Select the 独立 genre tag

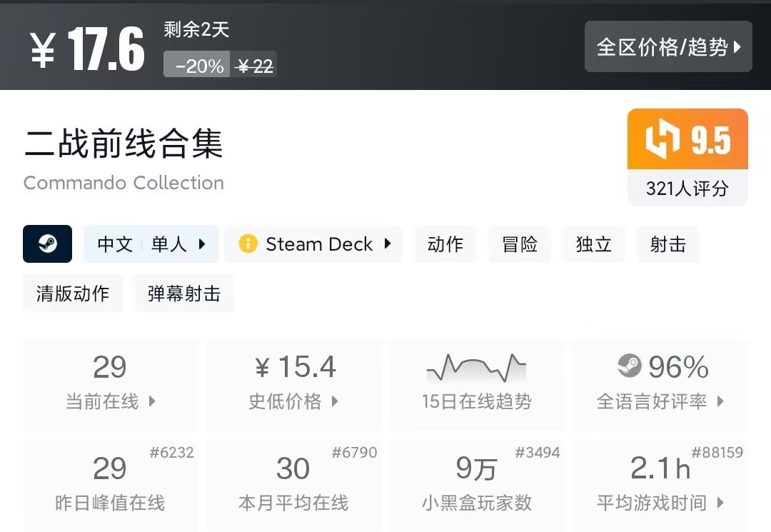594,244
